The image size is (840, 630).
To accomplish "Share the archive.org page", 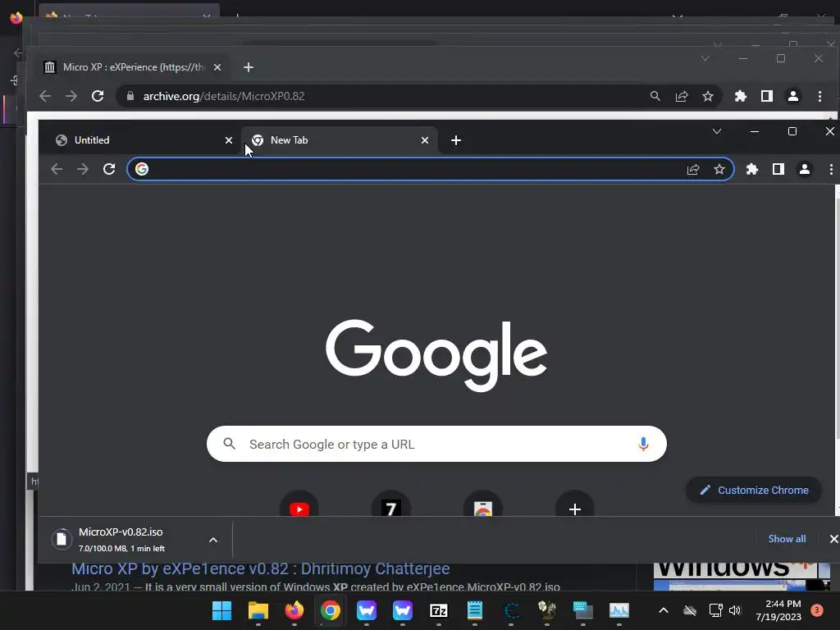I will pos(682,97).
